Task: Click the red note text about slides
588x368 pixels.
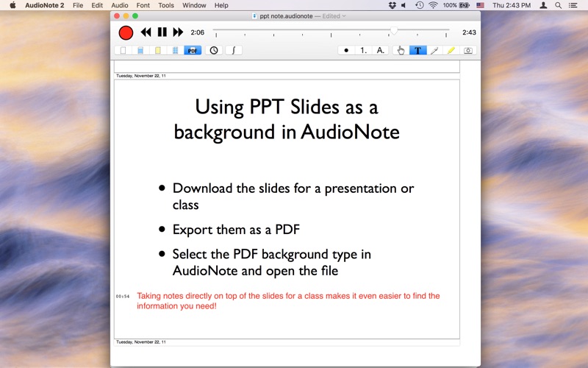Action: [288, 301]
